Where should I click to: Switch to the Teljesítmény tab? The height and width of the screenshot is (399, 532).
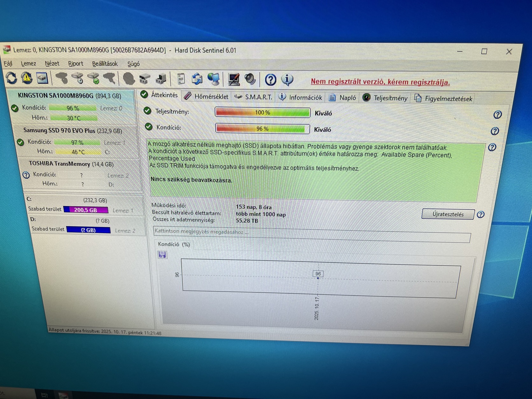pyautogui.click(x=385, y=98)
